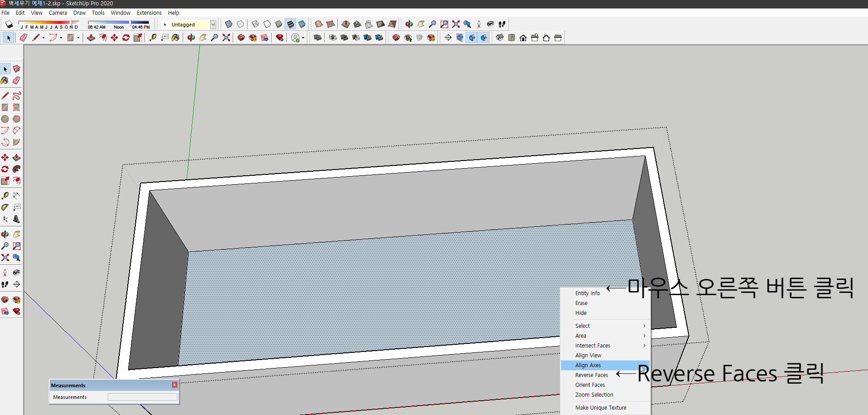Select the Scale tool in top toolbar
This screenshot has width=868, height=415.
(x=138, y=38)
